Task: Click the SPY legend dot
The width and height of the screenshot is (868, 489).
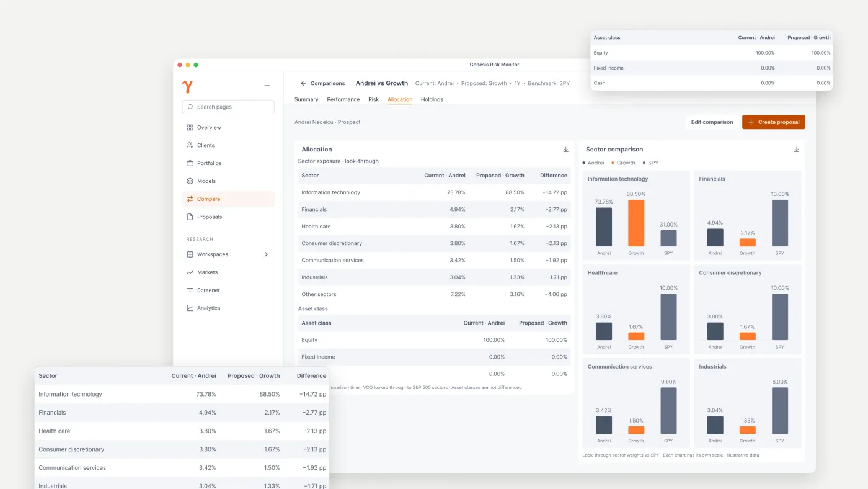Action: coord(644,163)
